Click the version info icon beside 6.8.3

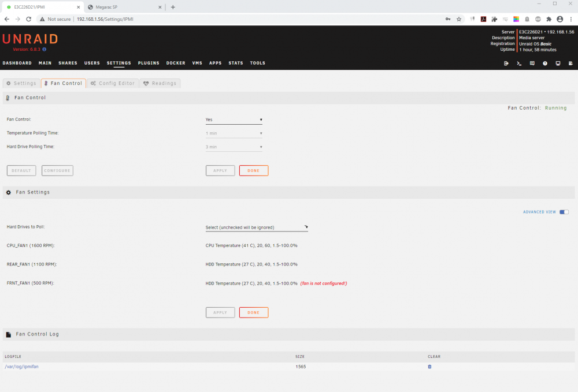pyautogui.click(x=45, y=49)
